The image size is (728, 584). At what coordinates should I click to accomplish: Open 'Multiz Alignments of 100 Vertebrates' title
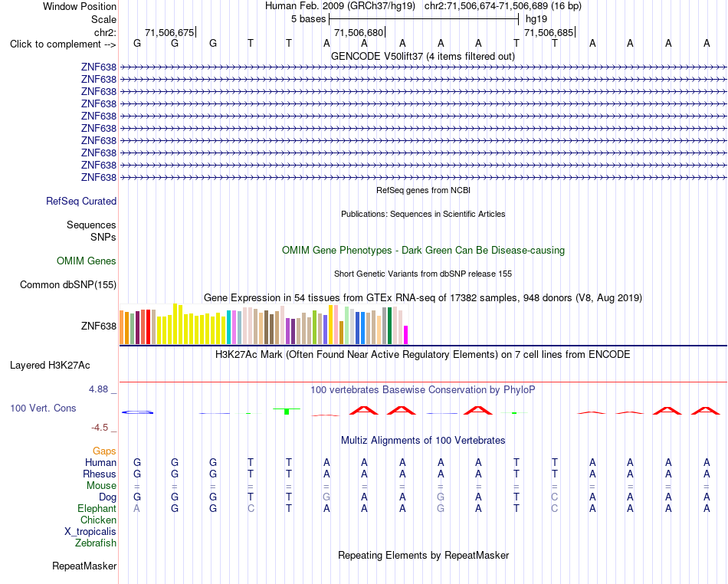click(423, 441)
